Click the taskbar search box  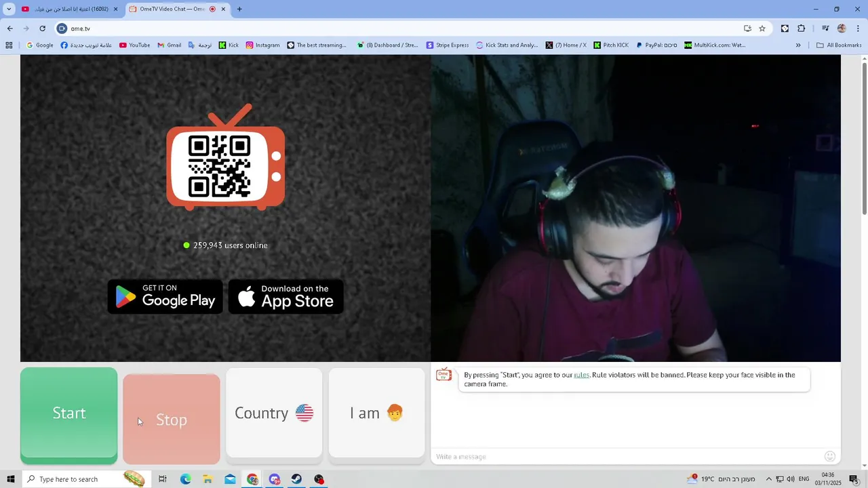point(85,479)
